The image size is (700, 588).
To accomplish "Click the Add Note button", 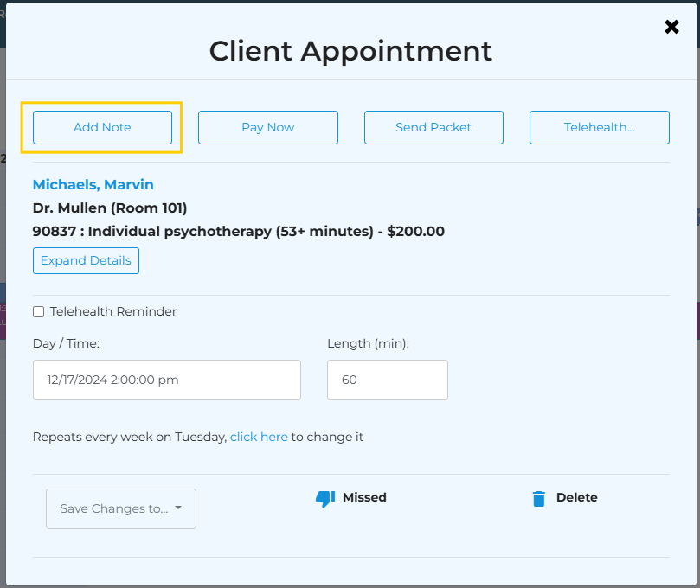I will point(102,128).
